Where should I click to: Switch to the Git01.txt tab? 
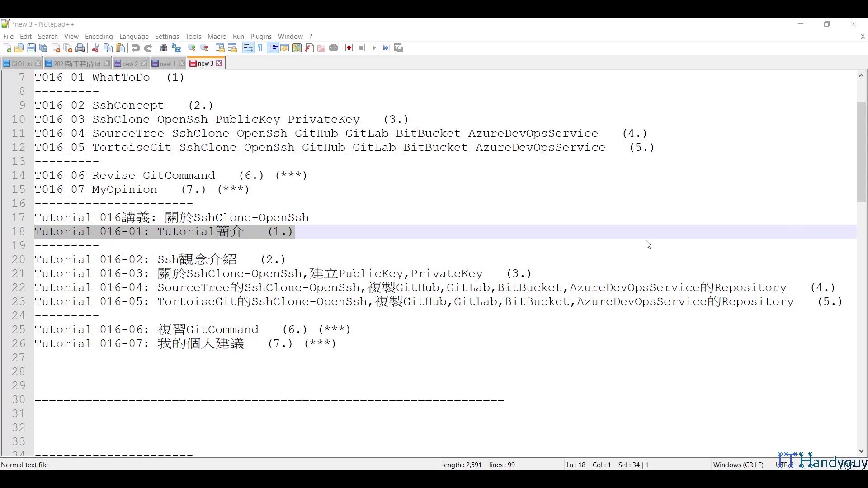(21, 64)
